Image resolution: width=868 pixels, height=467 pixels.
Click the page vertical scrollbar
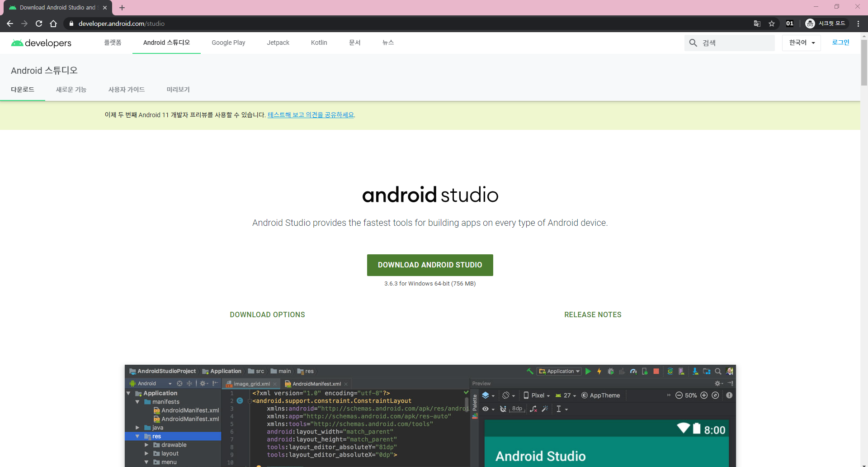tap(864, 63)
